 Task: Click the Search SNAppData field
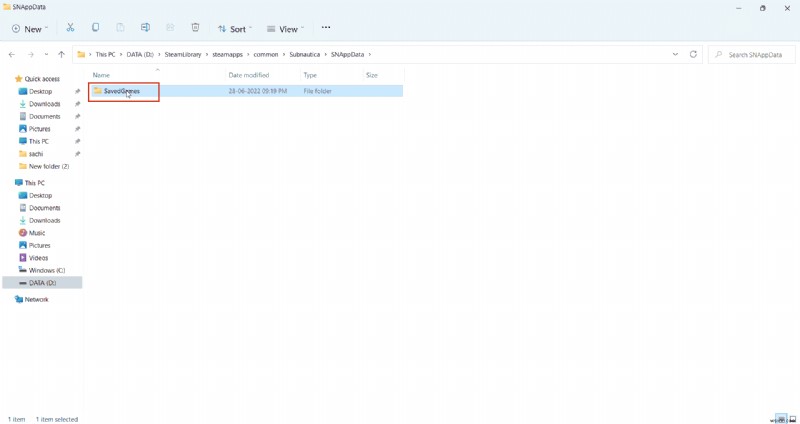click(x=755, y=54)
